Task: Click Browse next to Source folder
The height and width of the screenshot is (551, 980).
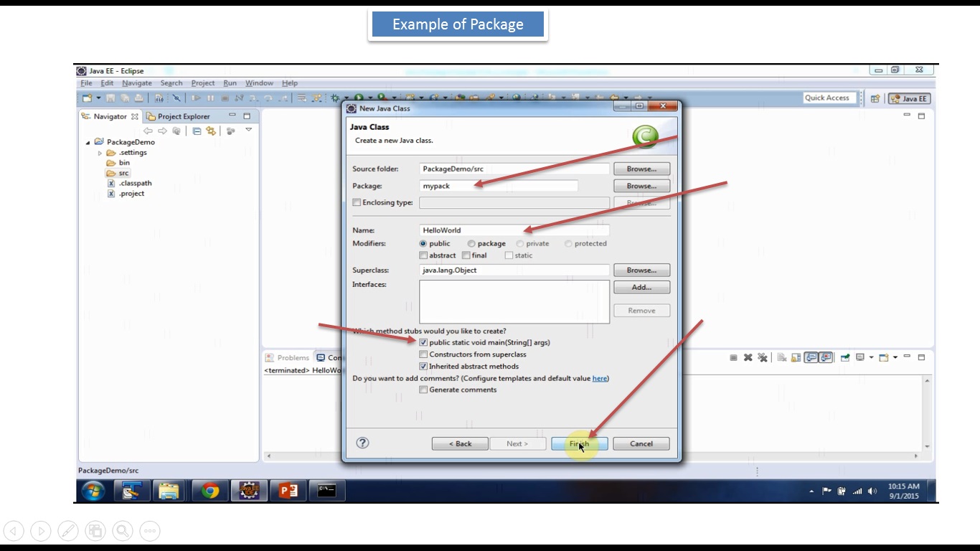Action: coord(641,169)
